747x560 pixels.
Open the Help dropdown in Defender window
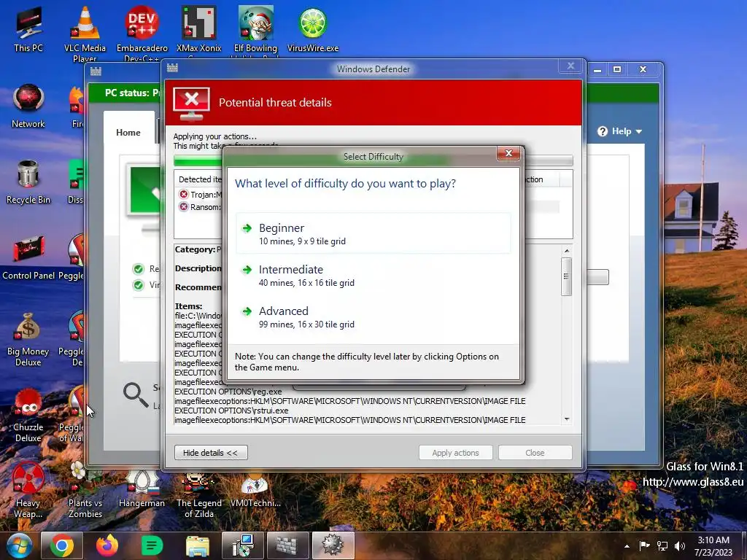coord(620,131)
